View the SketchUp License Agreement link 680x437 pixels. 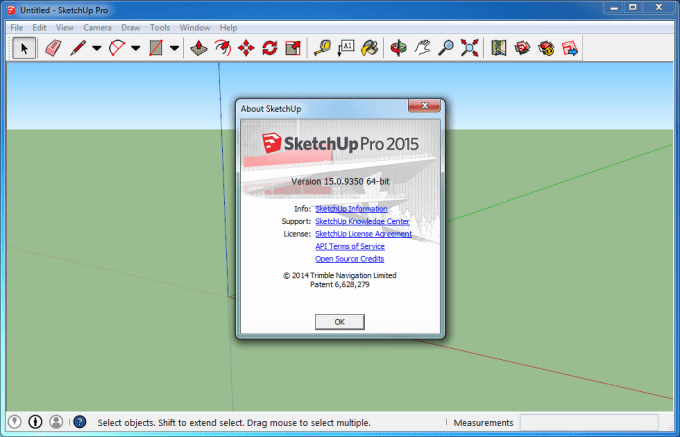(x=363, y=234)
